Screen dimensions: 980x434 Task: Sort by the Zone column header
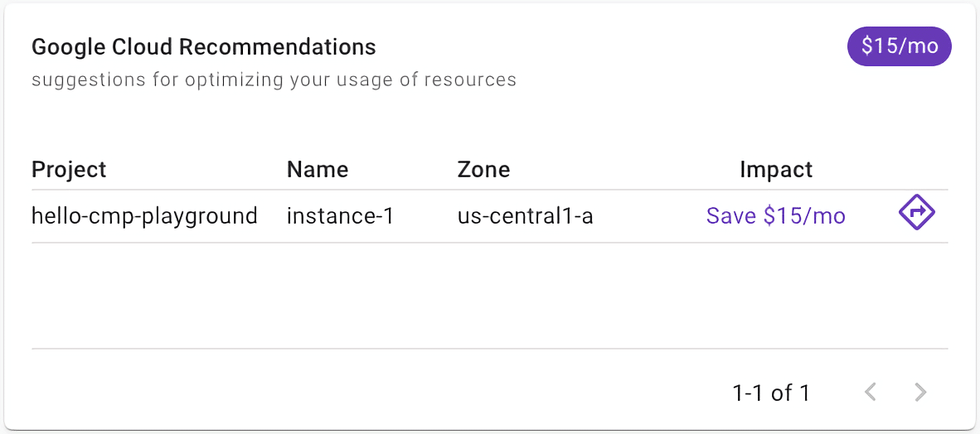point(483,170)
